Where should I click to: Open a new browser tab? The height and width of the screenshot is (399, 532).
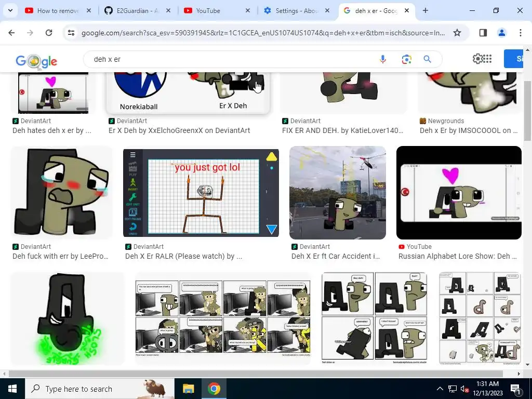click(425, 10)
